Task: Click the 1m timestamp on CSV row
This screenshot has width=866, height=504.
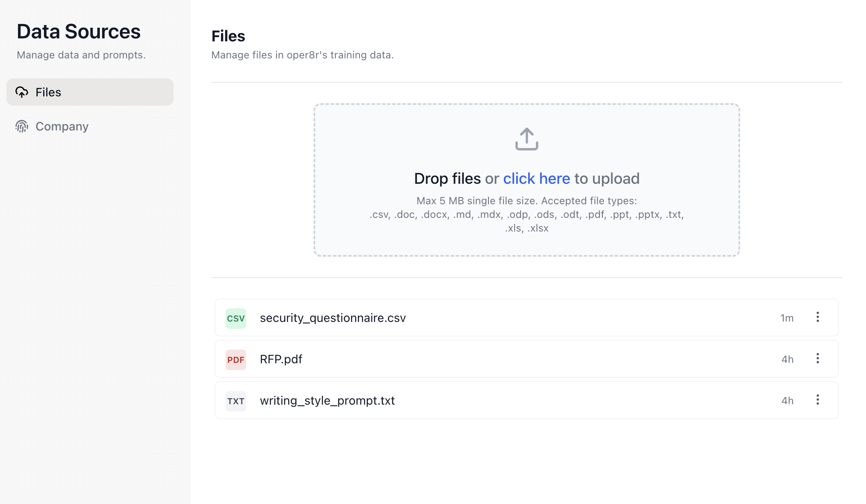Action: point(787,318)
